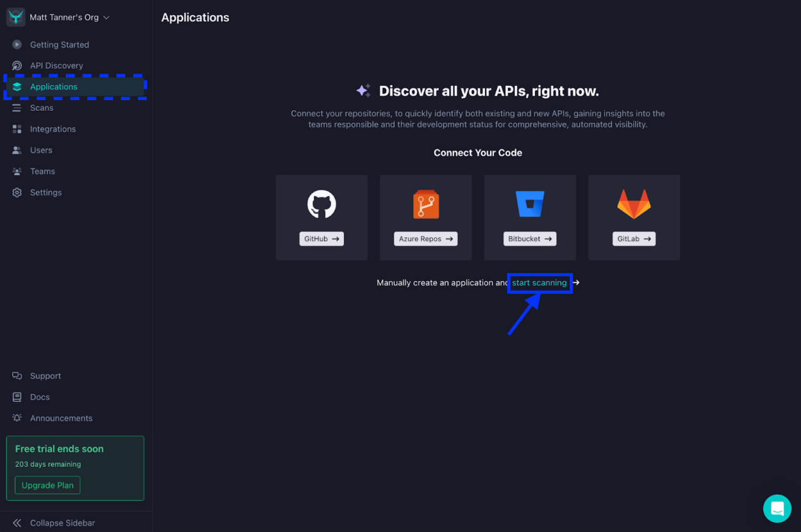Viewport: 801px width, 532px height.
Task: Click the Integrations grid icon
Action: (16, 129)
